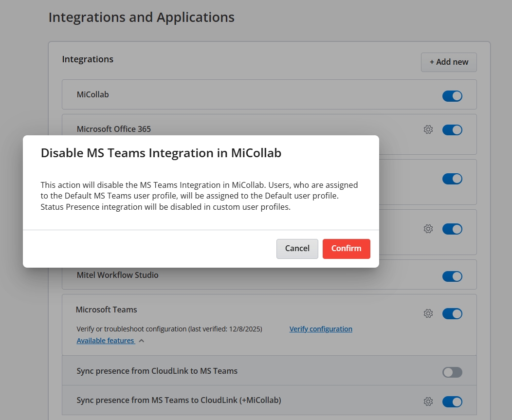Screen dimensions: 512x420
Task: Click the Mitel Workflow Studio row label
Action: (x=117, y=275)
